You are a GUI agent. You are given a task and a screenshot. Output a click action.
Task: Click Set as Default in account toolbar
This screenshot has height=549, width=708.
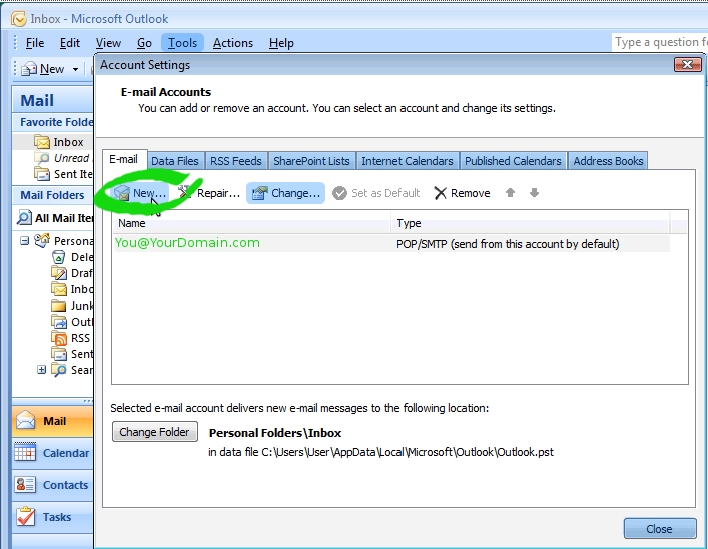tap(376, 193)
